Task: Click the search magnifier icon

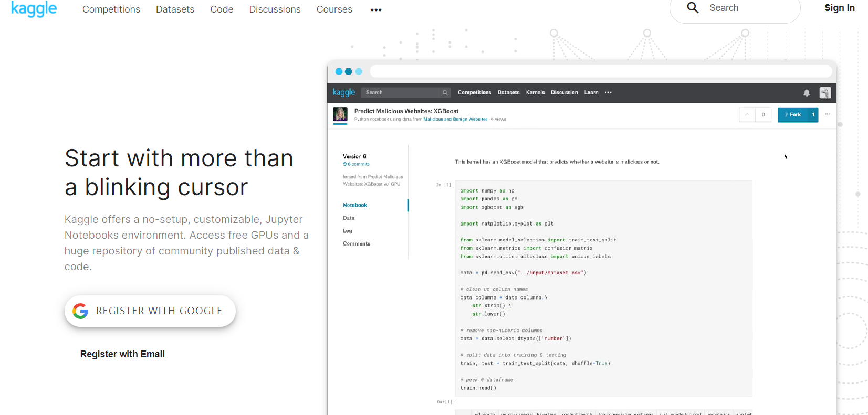Action: click(x=693, y=8)
